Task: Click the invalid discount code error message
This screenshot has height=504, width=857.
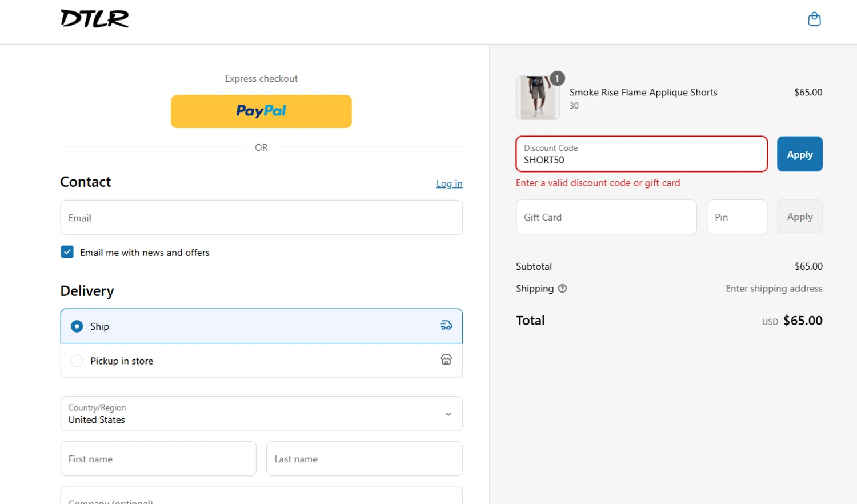Action: coord(598,183)
